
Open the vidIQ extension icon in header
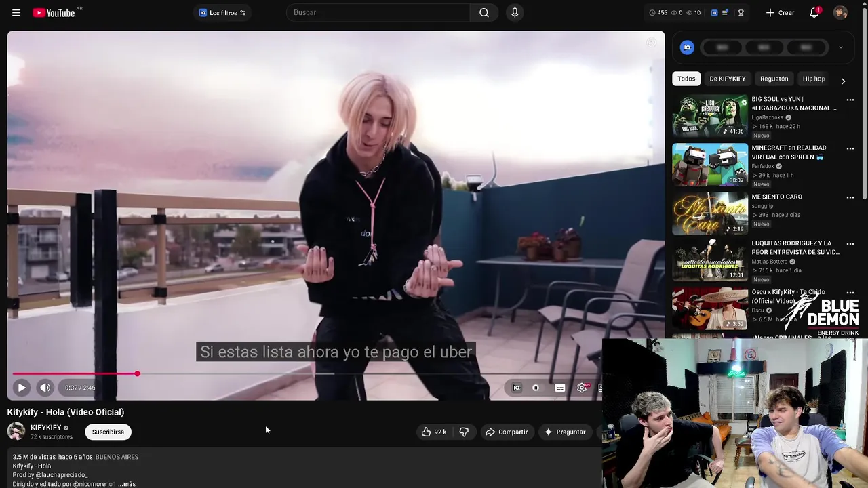[714, 12]
